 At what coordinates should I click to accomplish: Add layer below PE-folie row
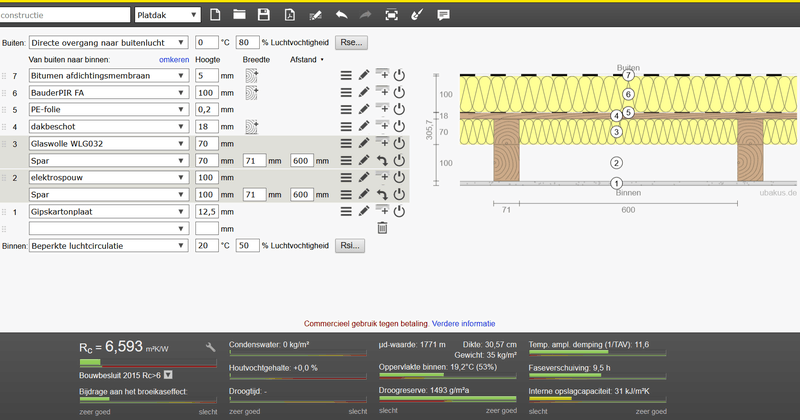(x=382, y=109)
